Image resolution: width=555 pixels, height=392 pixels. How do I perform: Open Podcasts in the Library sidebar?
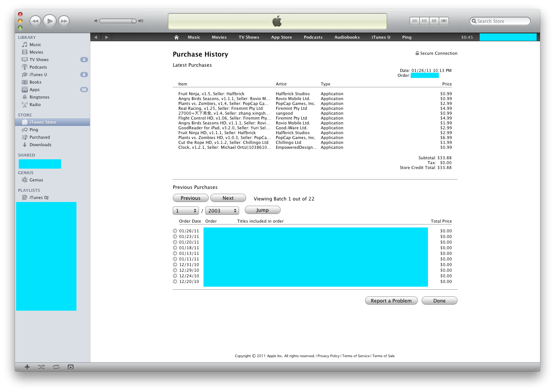pyautogui.click(x=38, y=67)
